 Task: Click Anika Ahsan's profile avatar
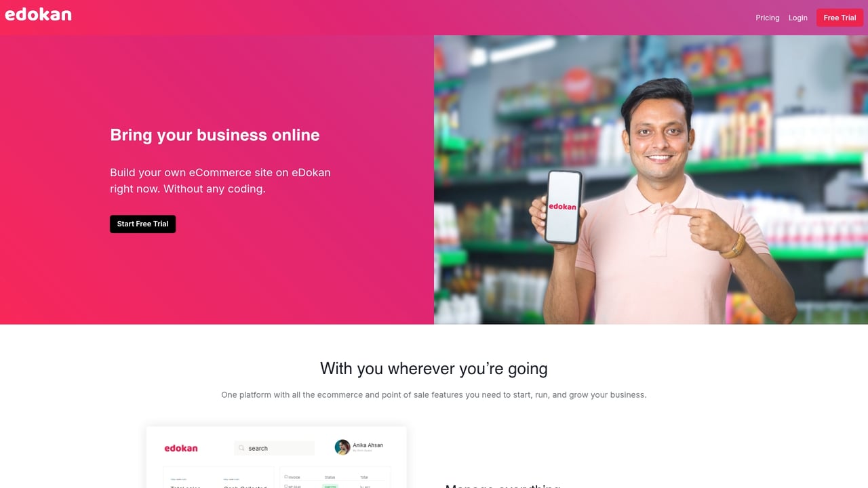click(342, 447)
